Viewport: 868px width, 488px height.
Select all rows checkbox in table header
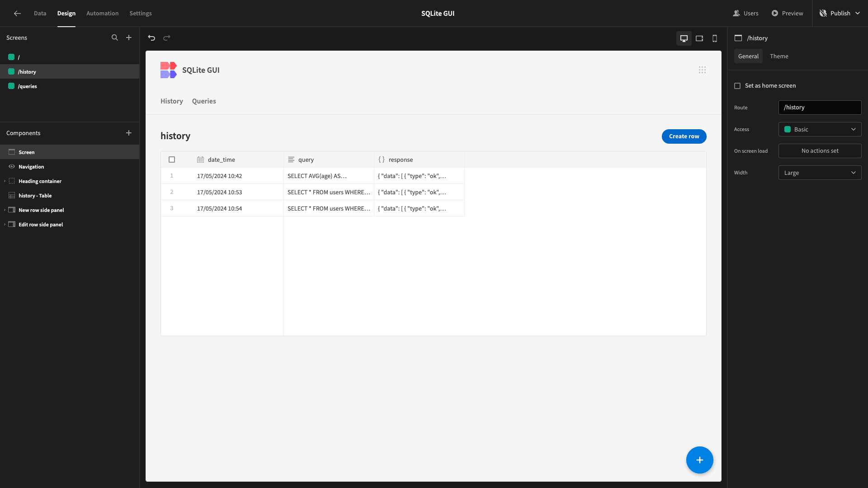pyautogui.click(x=172, y=160)
